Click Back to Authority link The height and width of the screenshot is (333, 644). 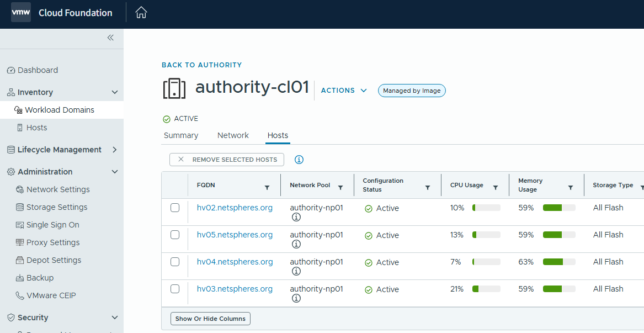tap(201, 65)
